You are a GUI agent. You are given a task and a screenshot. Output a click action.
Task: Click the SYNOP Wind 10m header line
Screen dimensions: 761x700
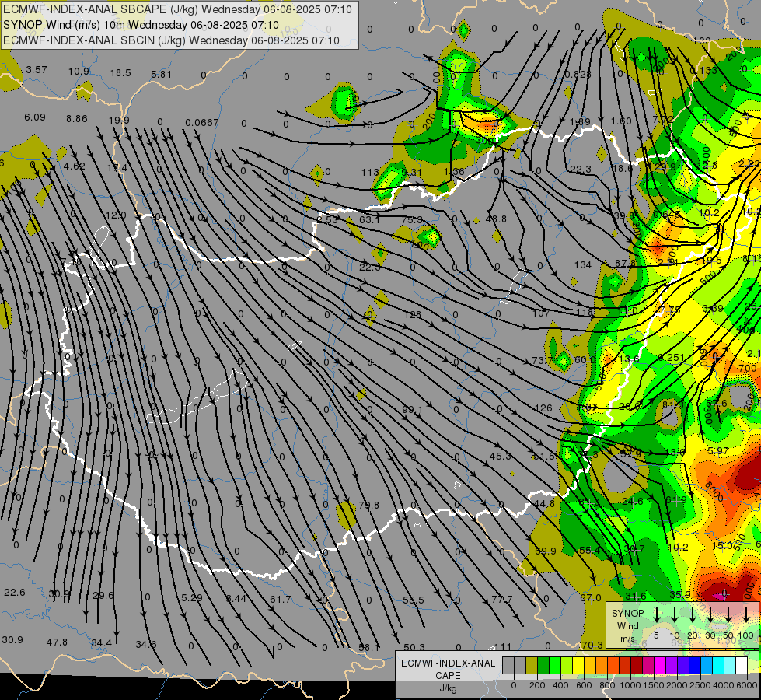pyautogui.click(x=141, y=25)
